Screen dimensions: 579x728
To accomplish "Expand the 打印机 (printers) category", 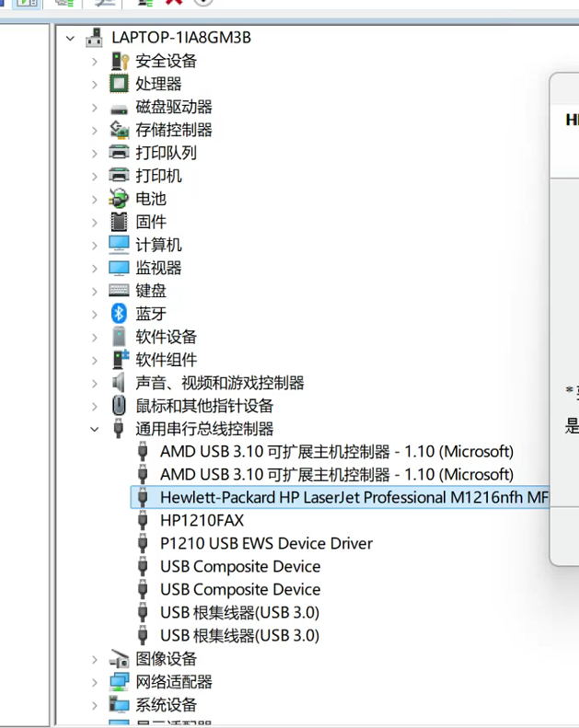I will pos(94,177).
